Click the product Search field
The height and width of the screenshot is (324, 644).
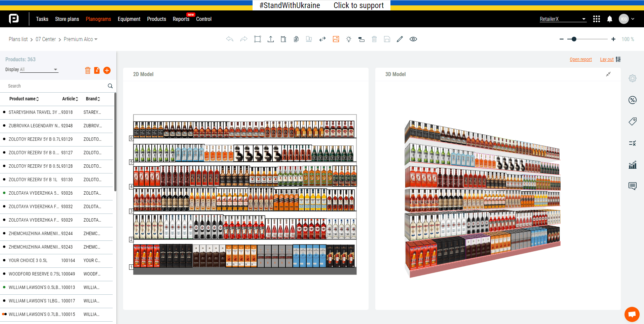pos(55,86)
